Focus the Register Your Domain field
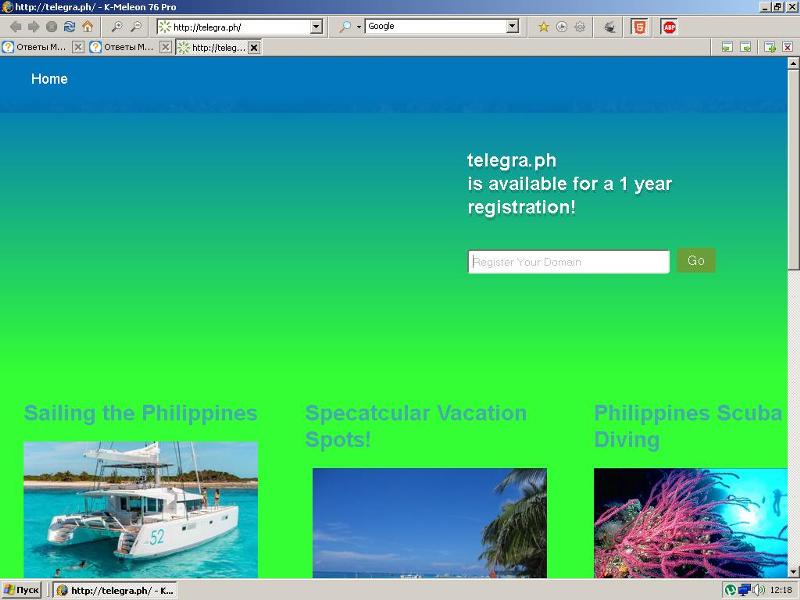 [x=569, y=262]
